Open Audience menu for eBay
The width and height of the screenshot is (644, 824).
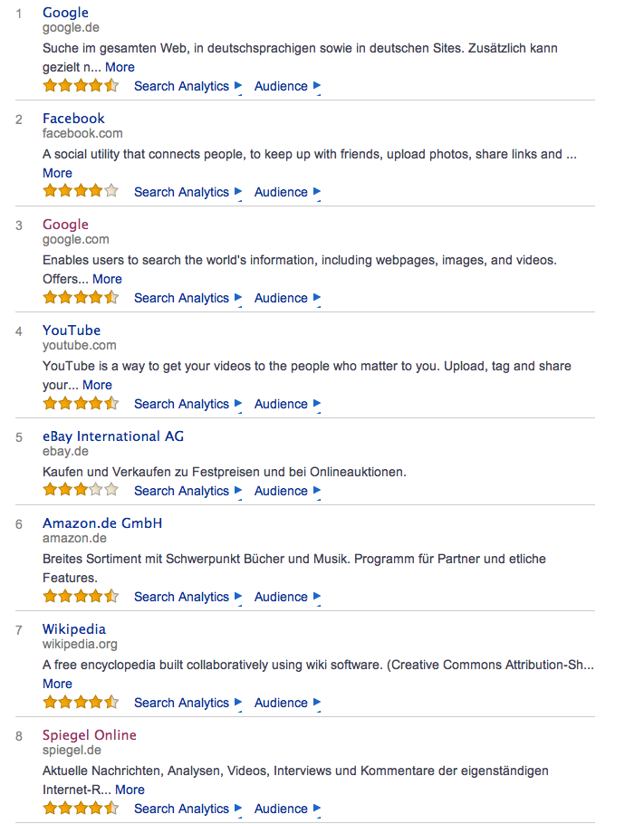click(x=287, y=491)
